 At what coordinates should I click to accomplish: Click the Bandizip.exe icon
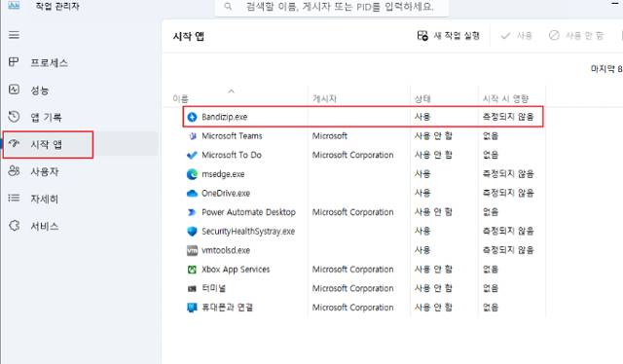(192, 117)
